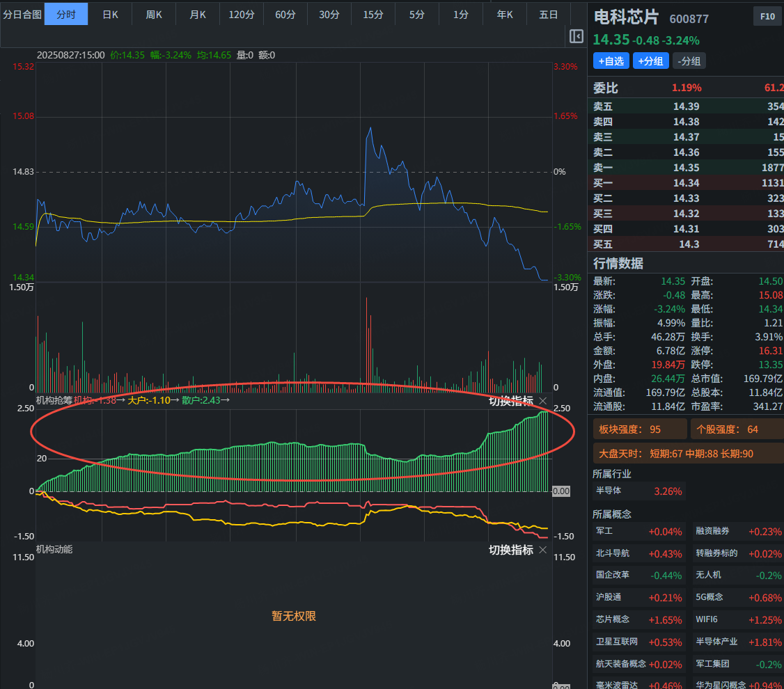Open the 60分 minute chart tab

point(285,14)
